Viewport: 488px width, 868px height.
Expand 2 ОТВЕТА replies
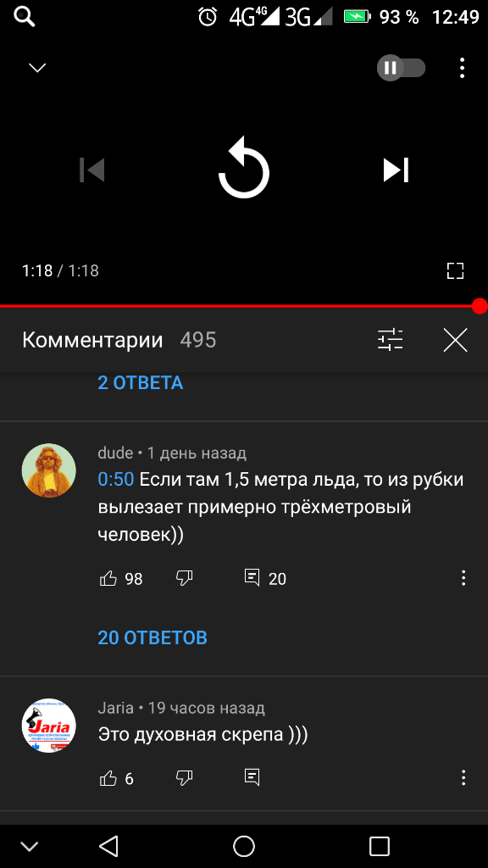coord(141,382)
